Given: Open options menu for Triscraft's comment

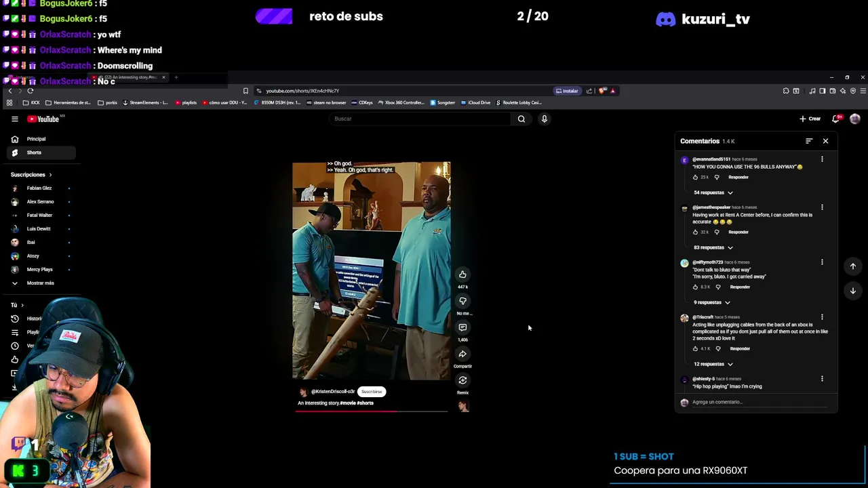Looking at the screenshot, I should (x=822, y=317).
